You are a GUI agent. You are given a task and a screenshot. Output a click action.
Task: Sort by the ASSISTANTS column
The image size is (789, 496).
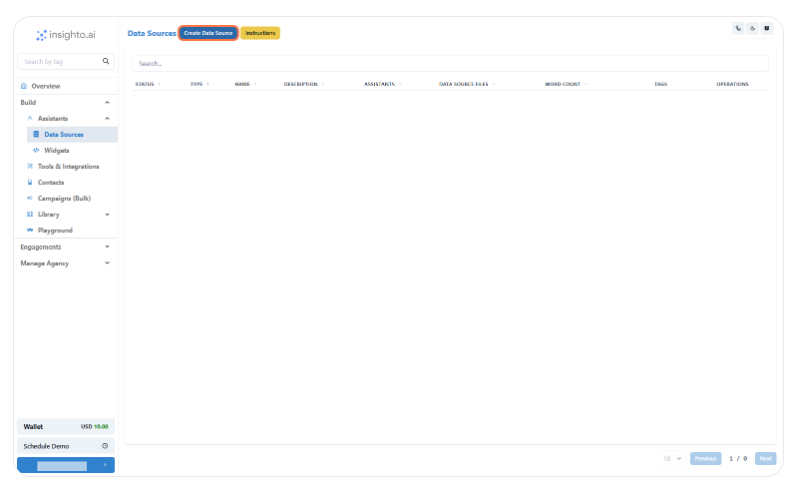[383, 84]
